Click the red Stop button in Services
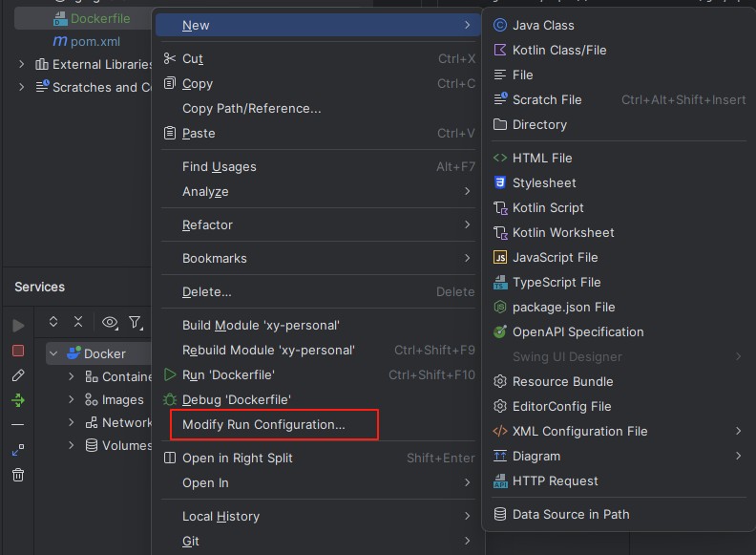The height and width of the screenshot is (555, 756). (18, 351)
